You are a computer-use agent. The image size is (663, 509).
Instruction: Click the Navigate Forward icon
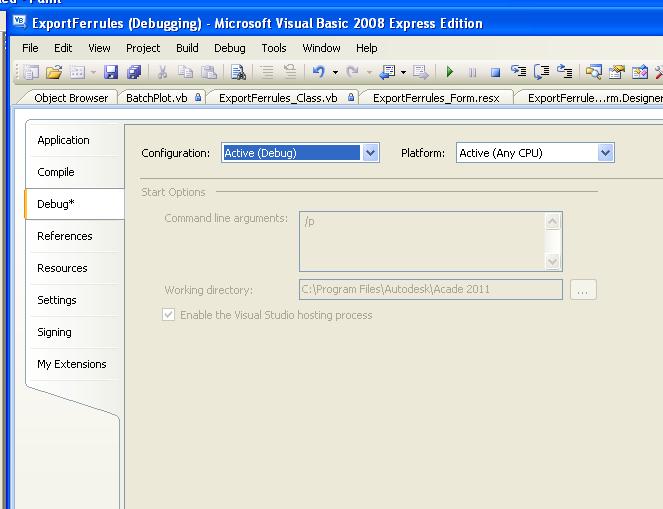(x=421, y=72)
